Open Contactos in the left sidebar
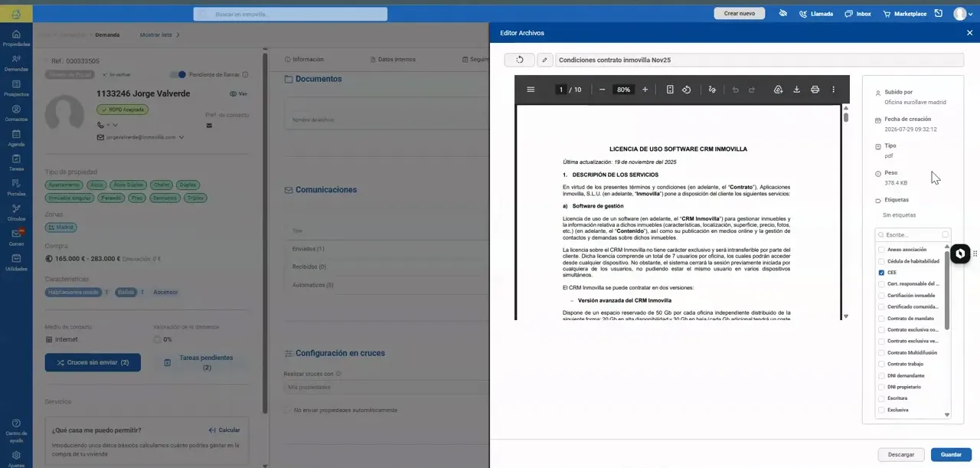The height and width of the screenshot is (468, 980). [x=16, y=114]
